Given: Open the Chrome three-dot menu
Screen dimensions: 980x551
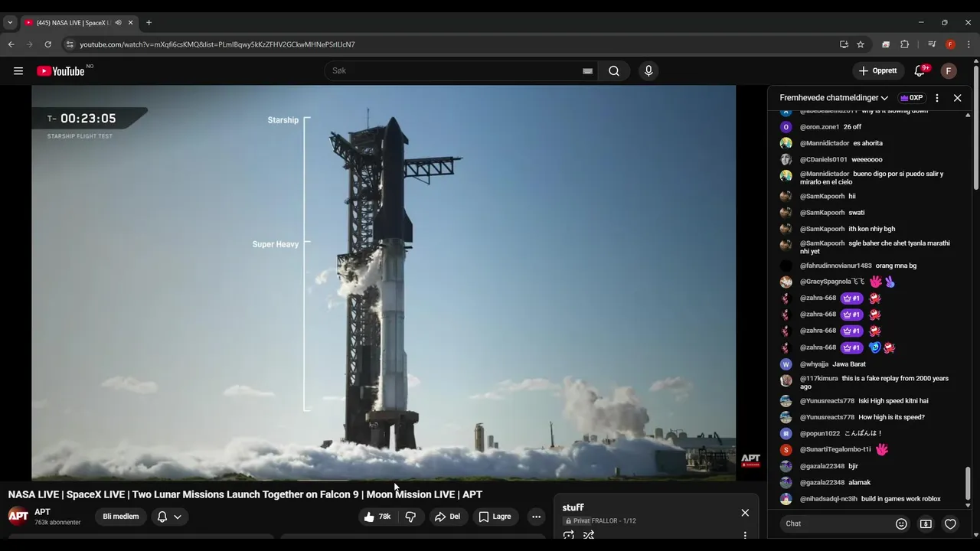Looking at the screenshot, I should pyautogui.click(x=969, y=44).
